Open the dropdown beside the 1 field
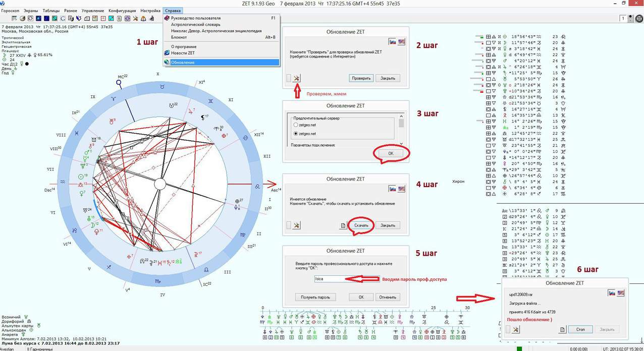Image resolution: width=644 pixels, height=351 pixels. tap(631, 19)
